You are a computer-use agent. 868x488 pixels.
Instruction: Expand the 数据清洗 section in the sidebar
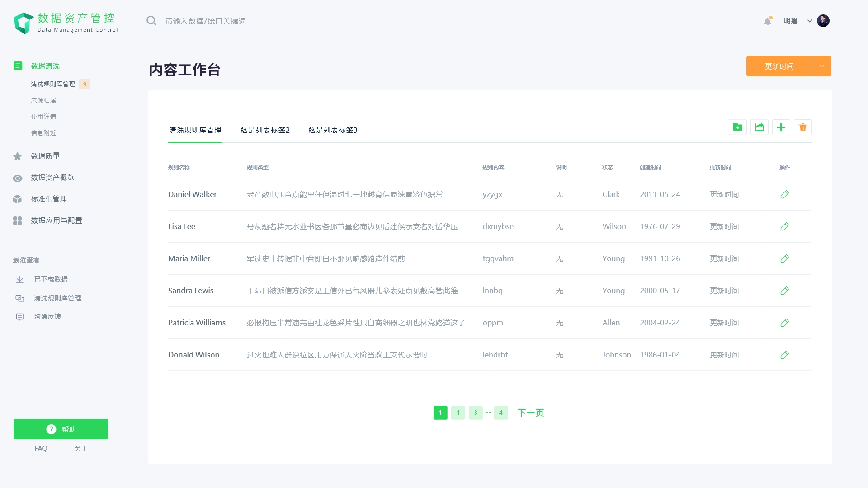click(45, 66)
